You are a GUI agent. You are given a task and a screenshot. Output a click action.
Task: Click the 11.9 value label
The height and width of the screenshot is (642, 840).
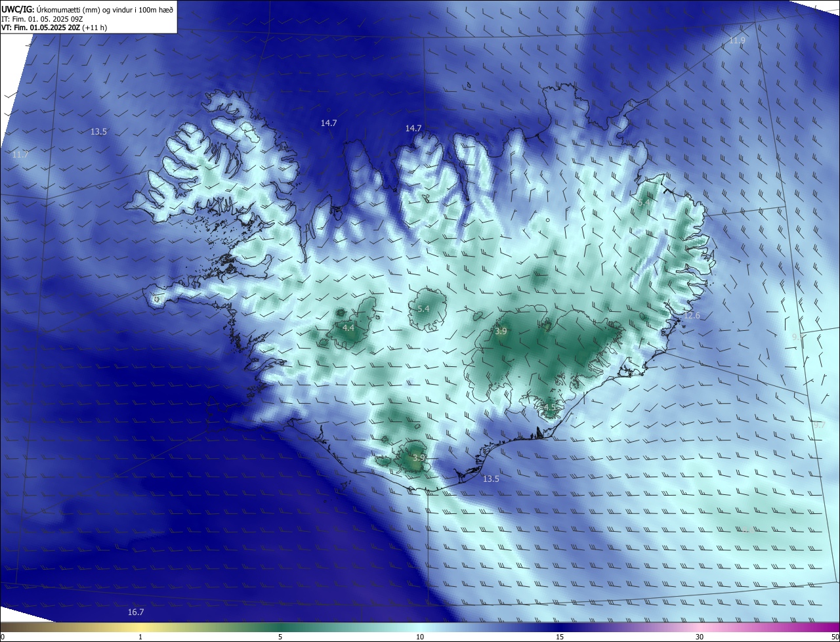[738, 41]
